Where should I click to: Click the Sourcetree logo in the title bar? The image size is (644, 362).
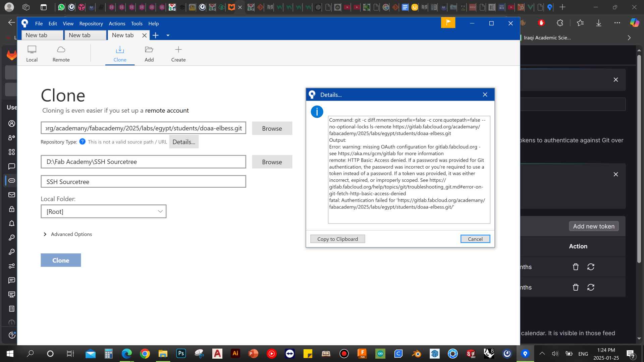click(x=25, y=23)
